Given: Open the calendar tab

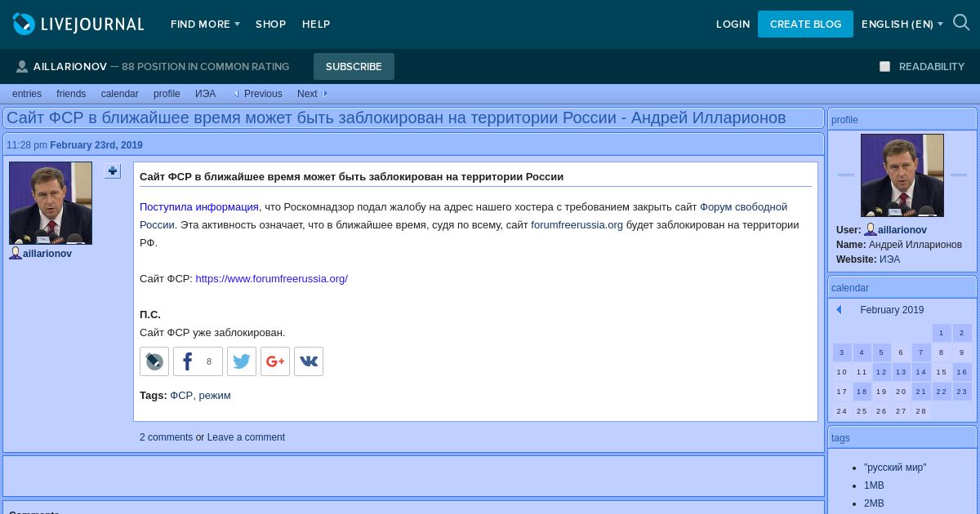Looking at the screenshot, I should tap(120, 94).
